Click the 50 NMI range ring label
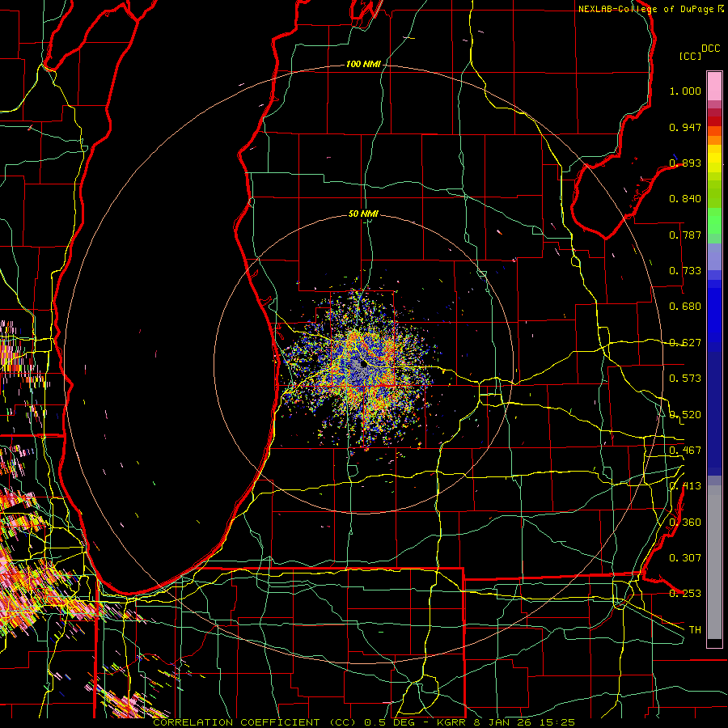Image resolution: width=728 pixels, height=728 pixels. coord(363,214)
